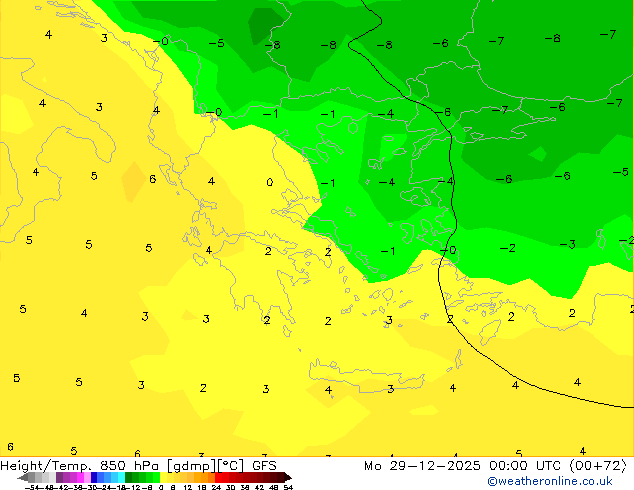
Task: Click the "(00+72)" forecast offset text
Action: pos(598,465)
